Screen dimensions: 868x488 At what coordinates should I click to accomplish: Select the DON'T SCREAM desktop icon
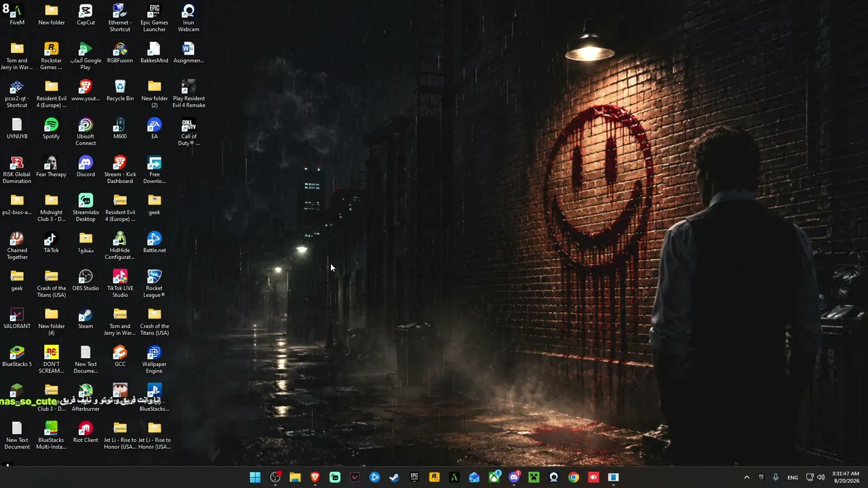coord(52,359)
